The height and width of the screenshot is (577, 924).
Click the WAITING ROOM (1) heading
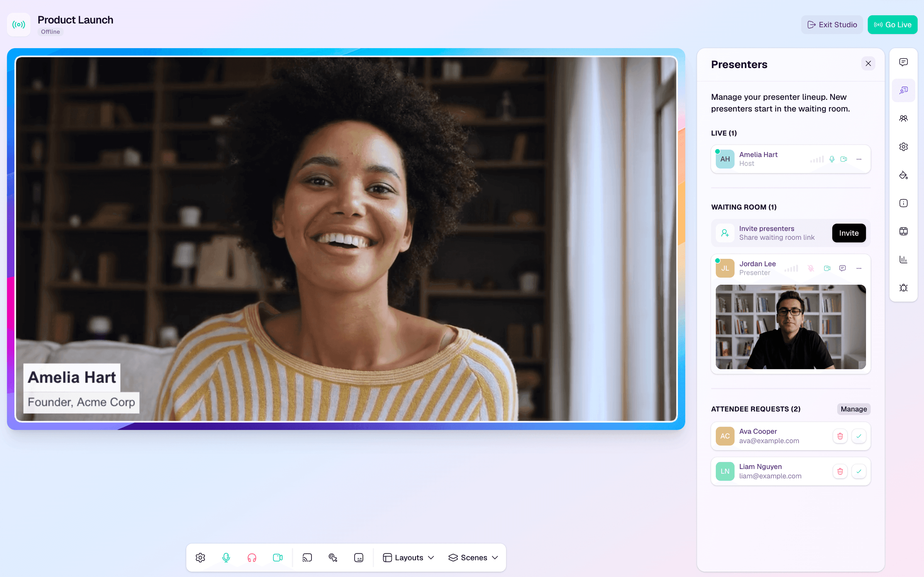click(x=744, y=207)
